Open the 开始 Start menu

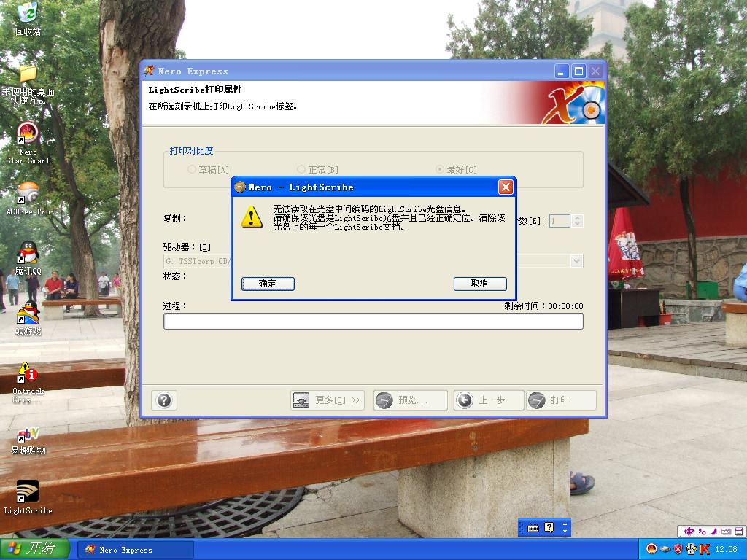tap(34, 549)
